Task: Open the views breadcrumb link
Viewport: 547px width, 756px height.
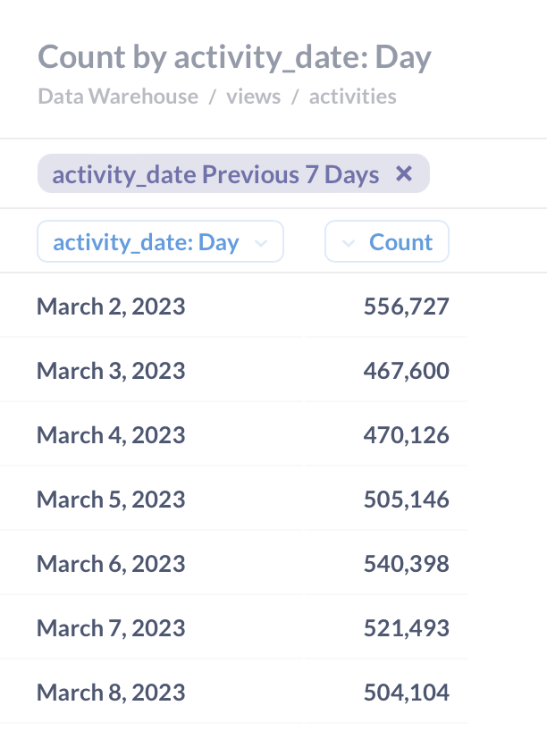Action: coord(254,97)
